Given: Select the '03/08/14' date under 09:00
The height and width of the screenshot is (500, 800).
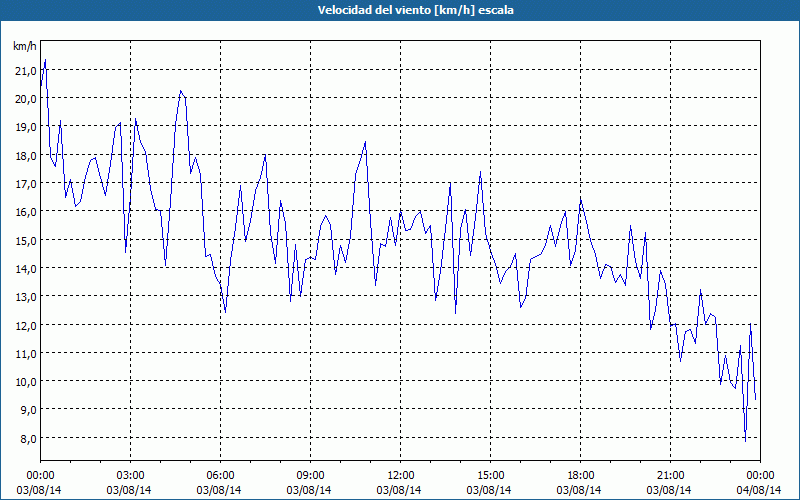Looking at the screenshot, I should [x=309, y=490].
